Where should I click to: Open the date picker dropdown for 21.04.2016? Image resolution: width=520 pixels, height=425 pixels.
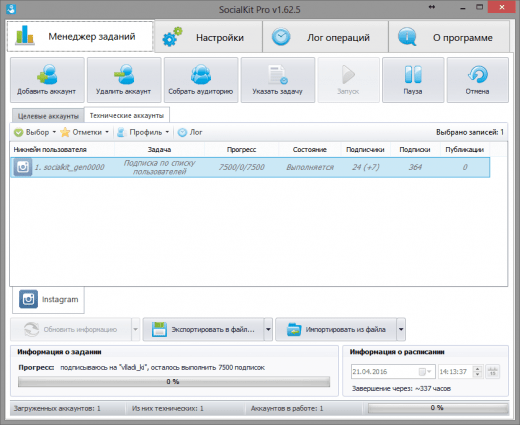pyautogui.click(x=425, y=372)
